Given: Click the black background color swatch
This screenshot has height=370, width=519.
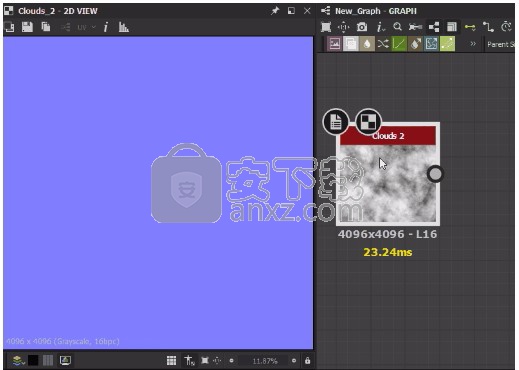Looking at the screenshot, I should tap(33, 360).
